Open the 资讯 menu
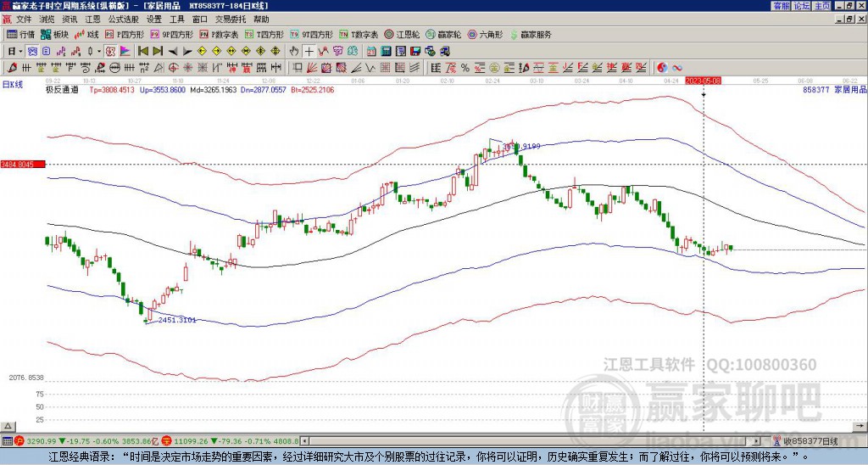868x465 pixels. [x=70, y=20]
